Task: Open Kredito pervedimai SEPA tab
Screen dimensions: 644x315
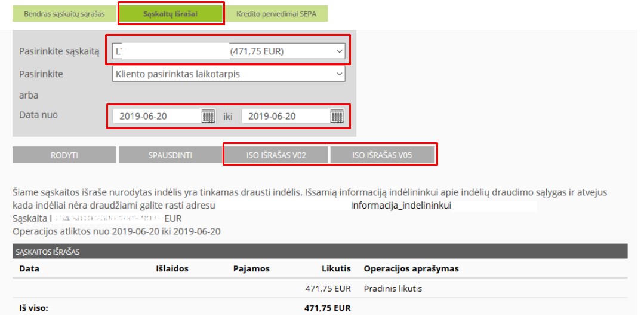Action: 281,13
